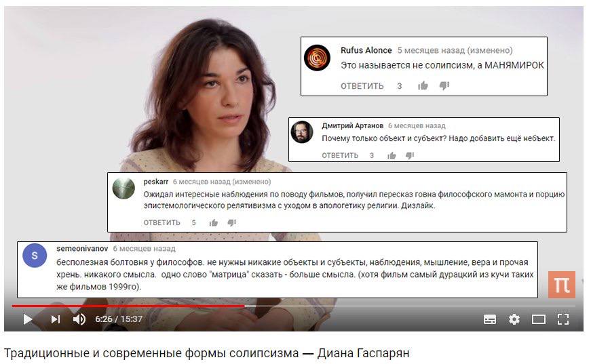591x364 pixels.
Task: Reply to the peskarr comment
Action: (161, 222)
